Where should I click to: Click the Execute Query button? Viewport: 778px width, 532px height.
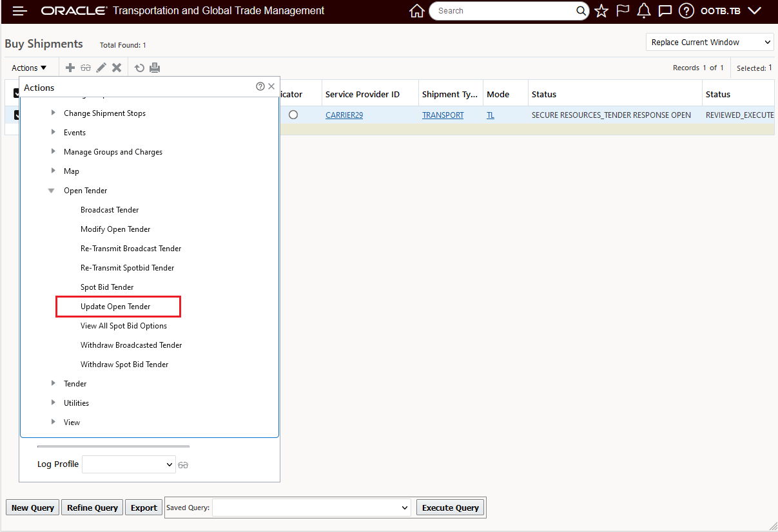pos(451,508)
